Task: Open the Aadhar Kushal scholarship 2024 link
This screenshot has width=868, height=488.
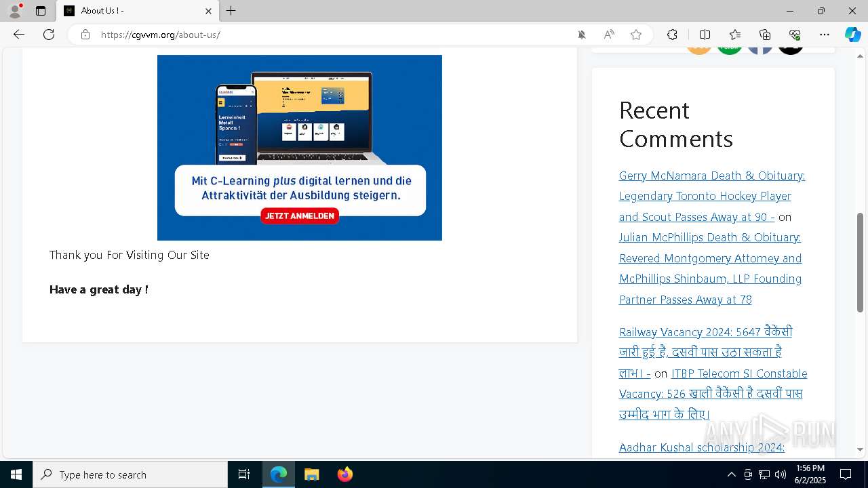Action: 702,447
